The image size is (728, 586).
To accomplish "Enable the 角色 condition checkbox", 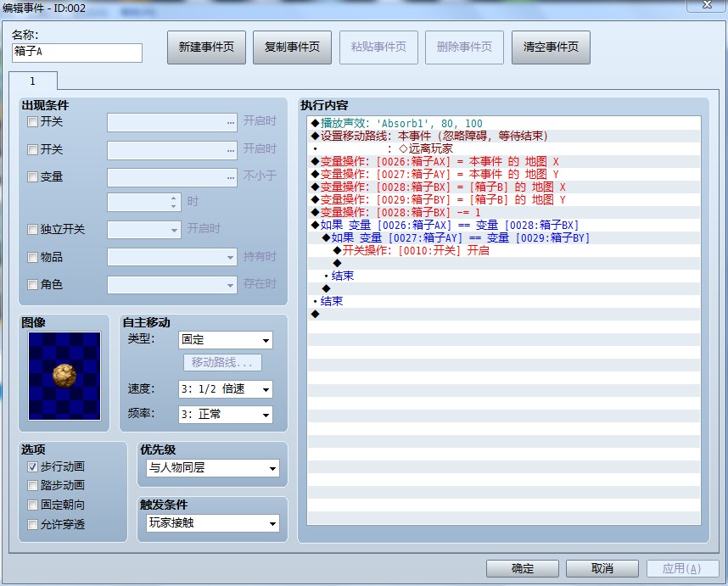I will pos(32,284).
